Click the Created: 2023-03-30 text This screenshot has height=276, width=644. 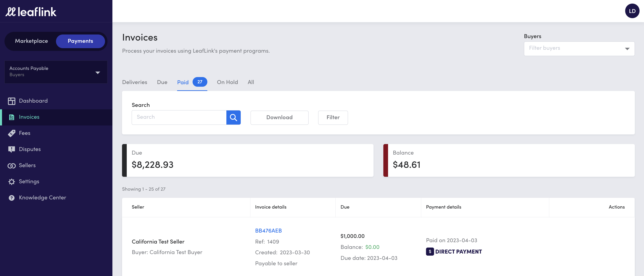click(282, 252)
